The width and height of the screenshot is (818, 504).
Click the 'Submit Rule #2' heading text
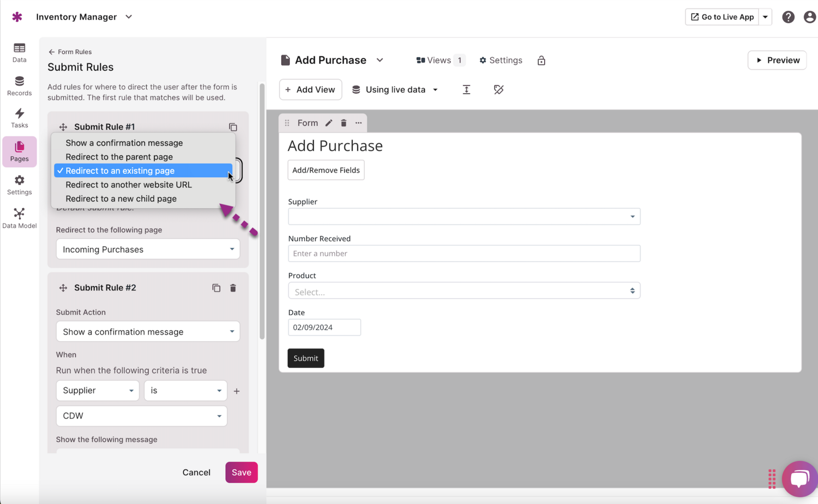(105, 288)
